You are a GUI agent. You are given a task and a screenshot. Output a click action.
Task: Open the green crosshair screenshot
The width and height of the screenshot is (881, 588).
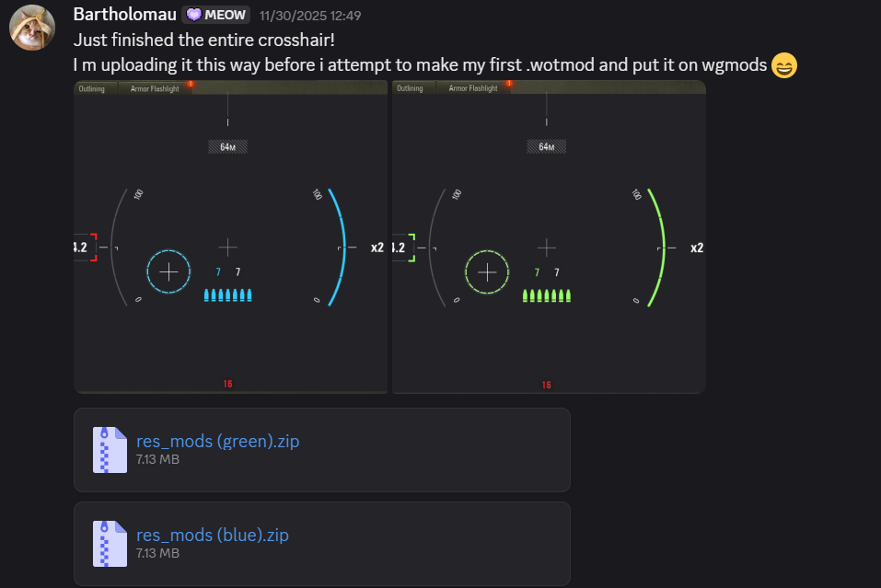549,236
